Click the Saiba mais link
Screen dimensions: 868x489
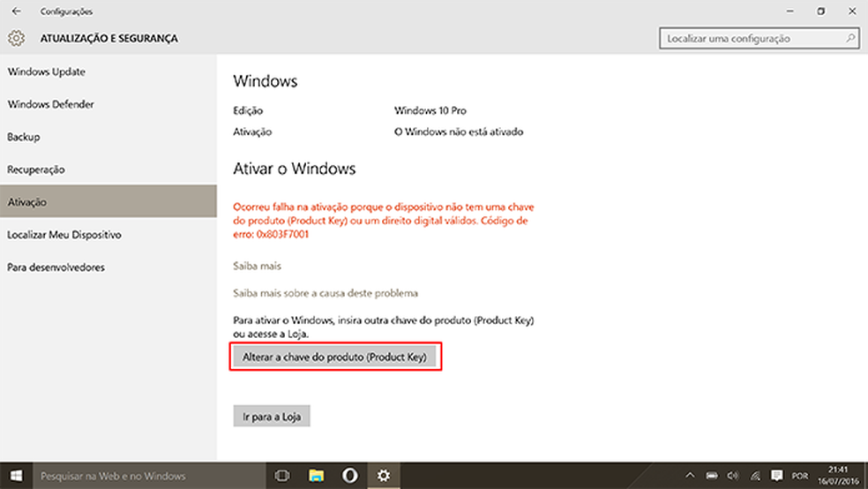tap(257, 266)
